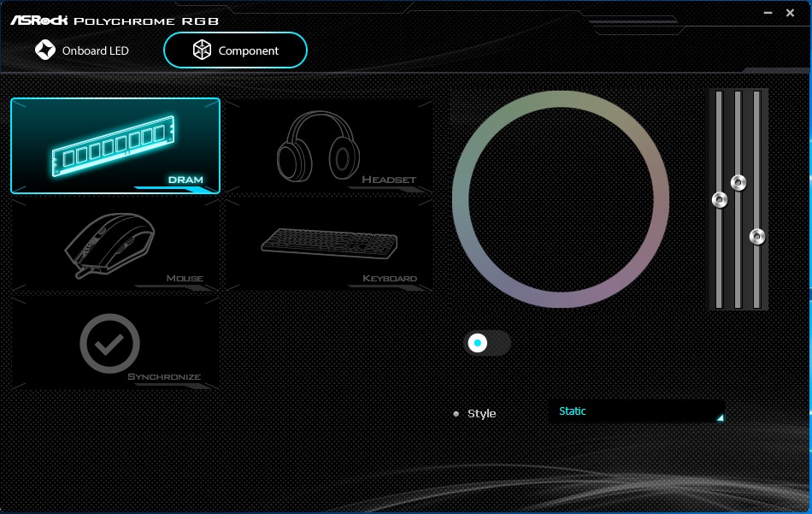Screen dimensions: 812x514
Task: Click the middle RGB slider knob
Action: [x=738, y=182]
